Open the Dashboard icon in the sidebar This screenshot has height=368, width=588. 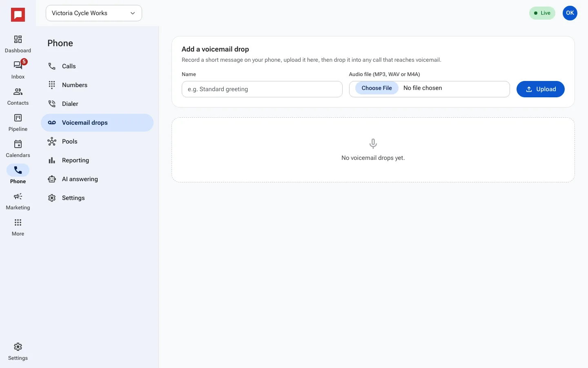[18, 39]
